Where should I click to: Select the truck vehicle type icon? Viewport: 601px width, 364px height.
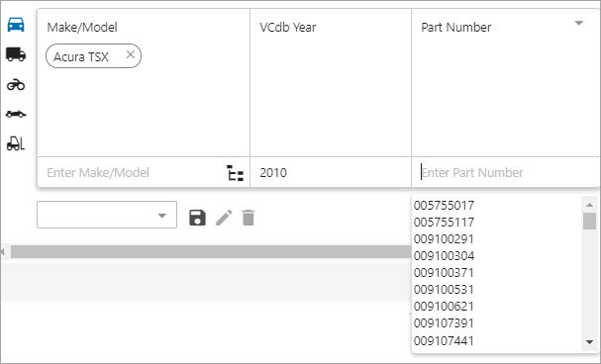[16, 54]
